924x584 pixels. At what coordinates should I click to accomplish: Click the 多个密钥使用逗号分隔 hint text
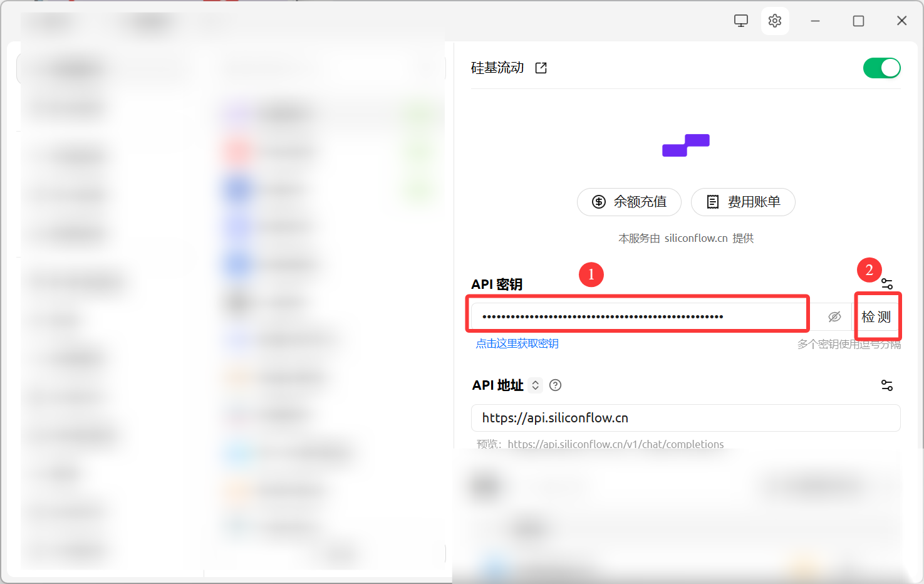(x=849, y=344)
